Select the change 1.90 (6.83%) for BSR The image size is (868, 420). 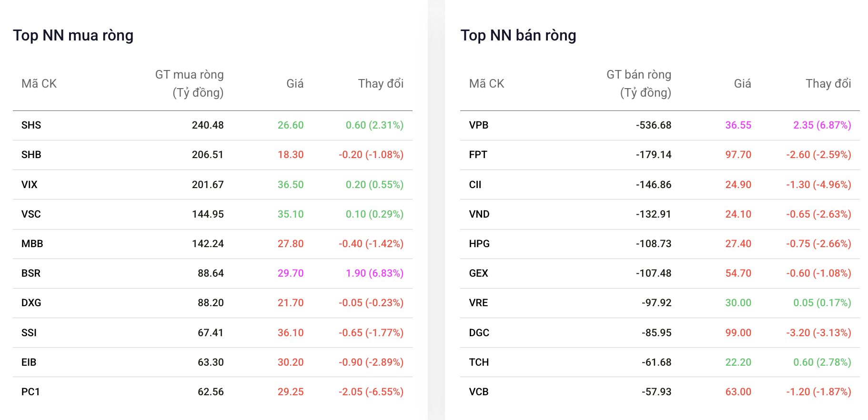click(374, 273)
